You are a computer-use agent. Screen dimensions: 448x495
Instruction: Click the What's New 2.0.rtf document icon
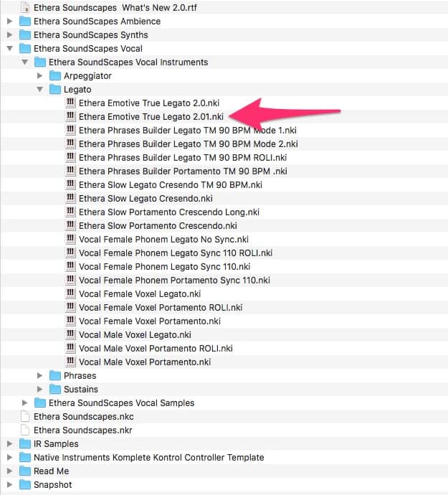[x=25, y=7]
